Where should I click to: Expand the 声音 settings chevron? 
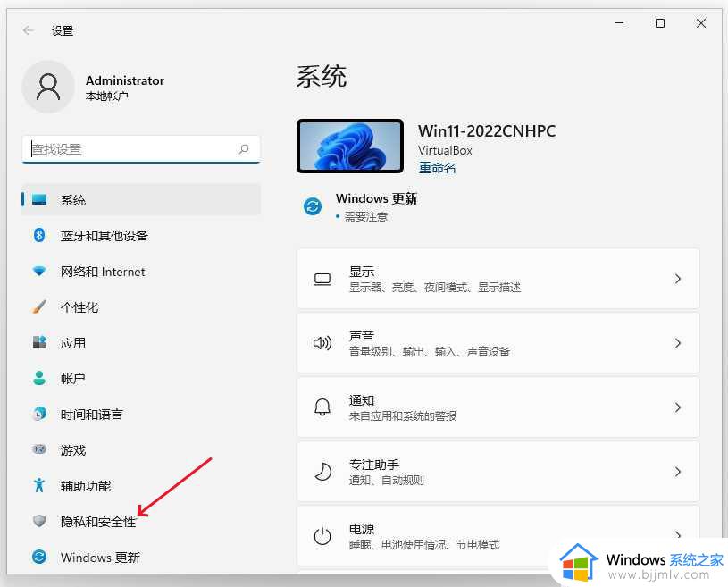point(678,343)
